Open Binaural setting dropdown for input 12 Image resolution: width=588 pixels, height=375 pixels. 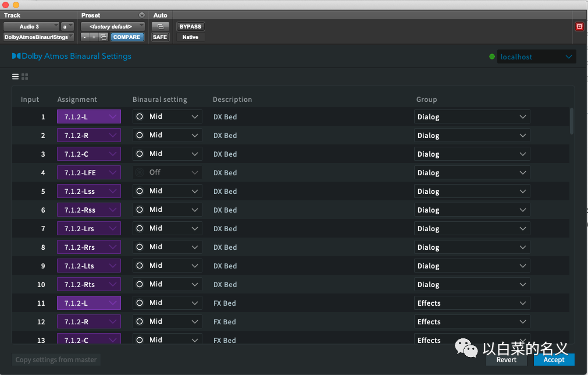(168, 321)
